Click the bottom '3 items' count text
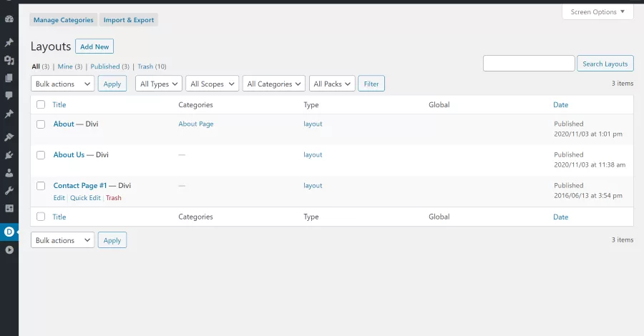This screenshot has height=336, width=644. pos(623,239)
